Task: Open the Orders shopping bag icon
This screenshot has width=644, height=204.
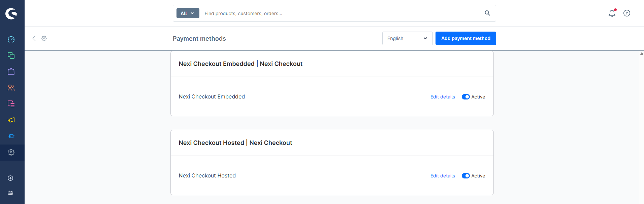Action: pyautogui.click(x=11, y=72)
